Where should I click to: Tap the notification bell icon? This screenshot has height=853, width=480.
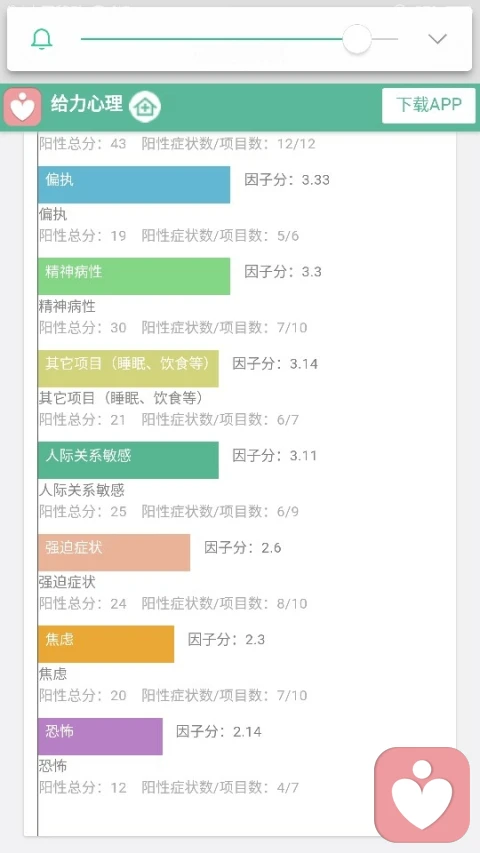[x=42, y=39]
